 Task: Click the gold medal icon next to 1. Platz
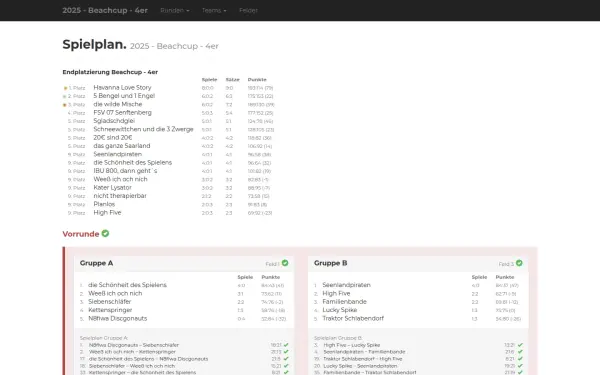(x=65, y=88)
